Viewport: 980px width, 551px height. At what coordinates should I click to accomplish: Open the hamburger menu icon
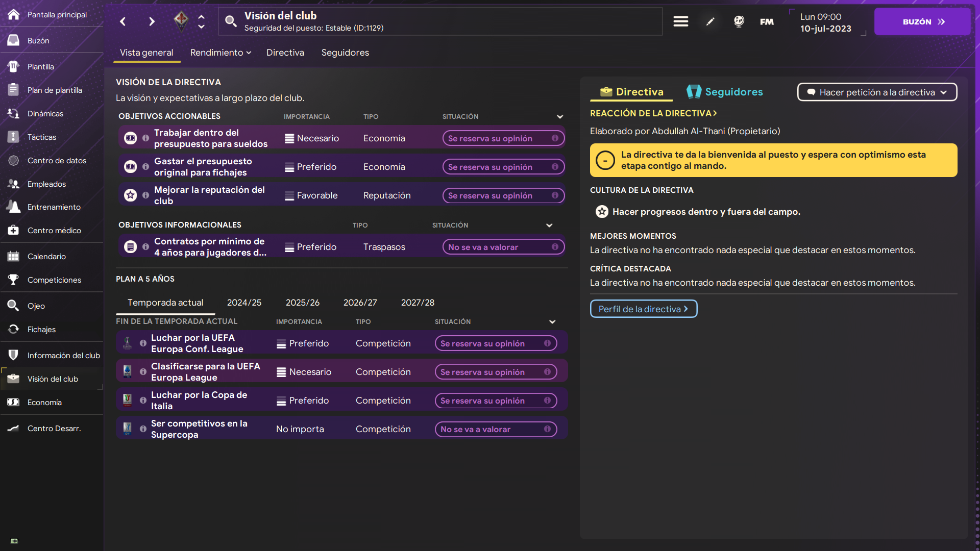pyautogui.click(x=680, y=21)
